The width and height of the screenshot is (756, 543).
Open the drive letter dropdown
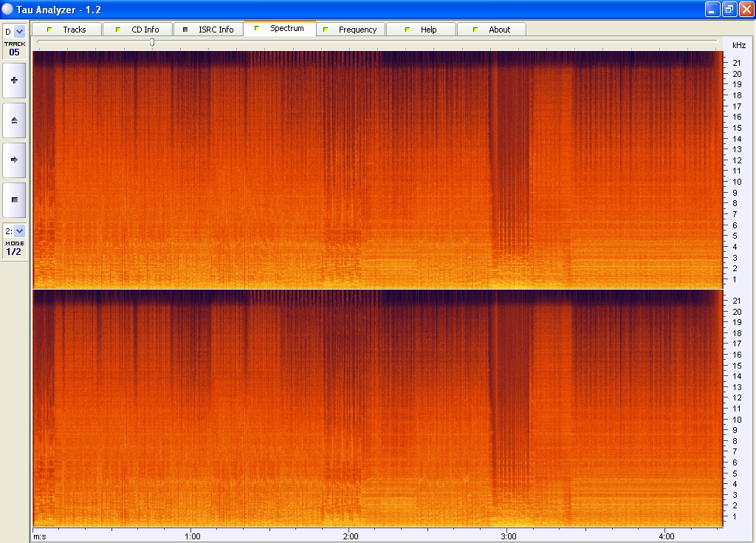[x=19, y=31]
